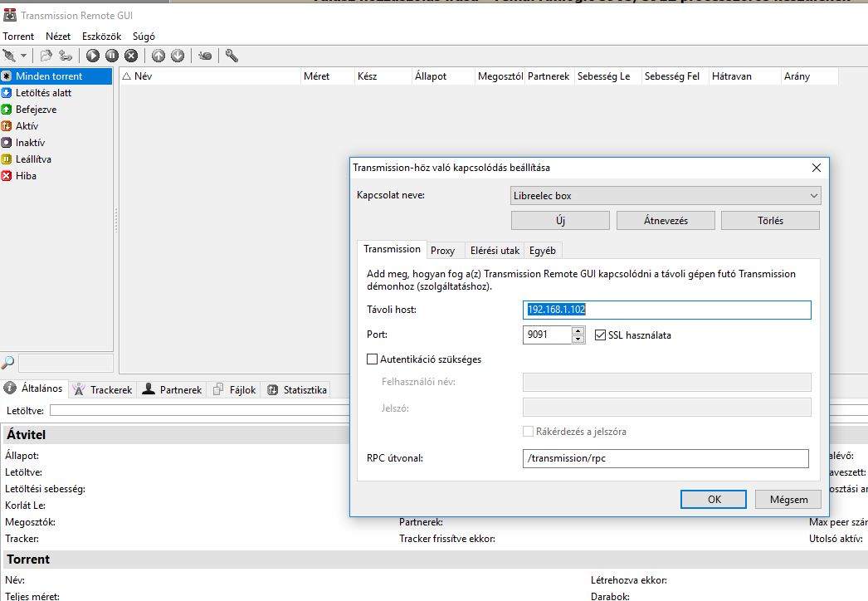Confirm the dialog with OK

pos(714,499)
